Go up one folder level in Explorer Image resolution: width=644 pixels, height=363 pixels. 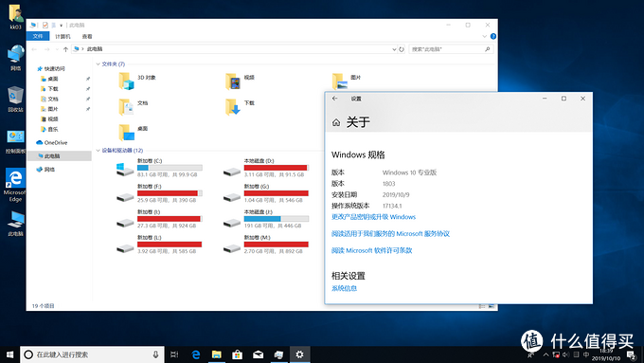[x=65, y=49]
